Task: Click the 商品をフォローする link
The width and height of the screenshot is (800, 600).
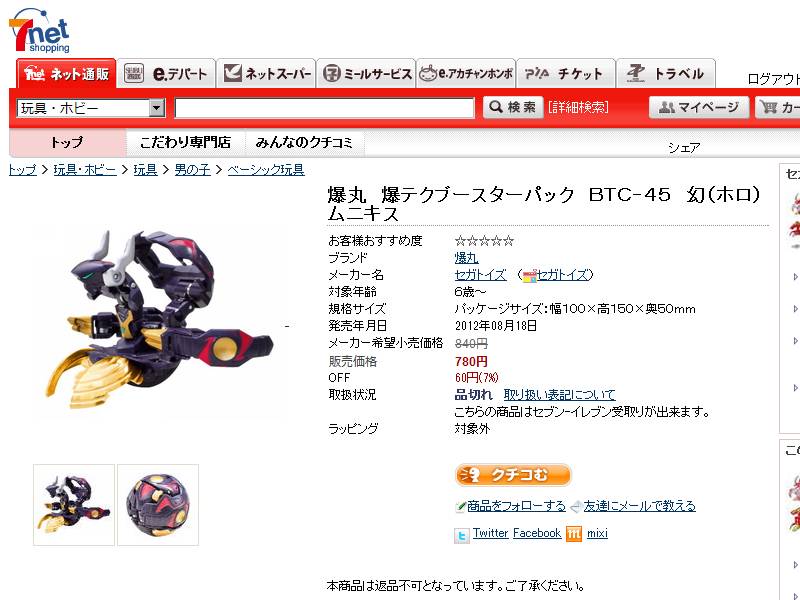Action: coord(516,506)
